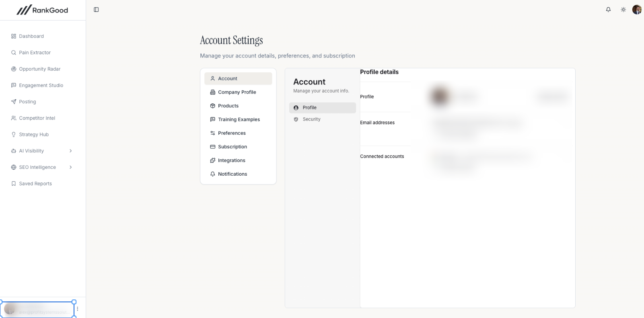Open Dashboard from the sidebar
The image size is (644, 318).
31,36
